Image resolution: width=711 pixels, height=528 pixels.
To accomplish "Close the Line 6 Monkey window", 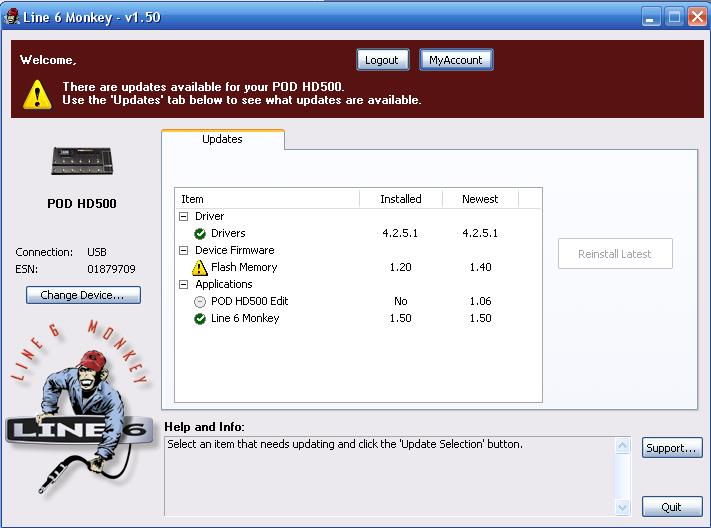I will click(697, 18).
